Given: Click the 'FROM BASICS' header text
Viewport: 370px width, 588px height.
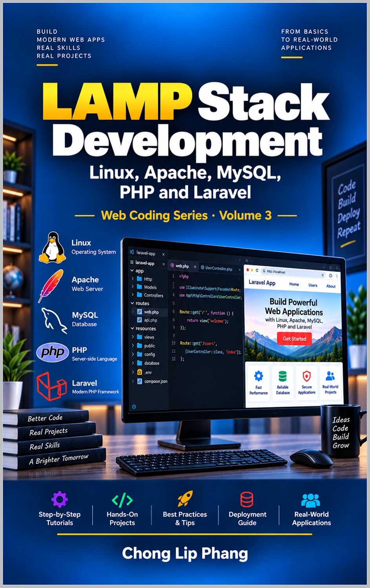Looking at the screenshot, I should tap(304, 31).
